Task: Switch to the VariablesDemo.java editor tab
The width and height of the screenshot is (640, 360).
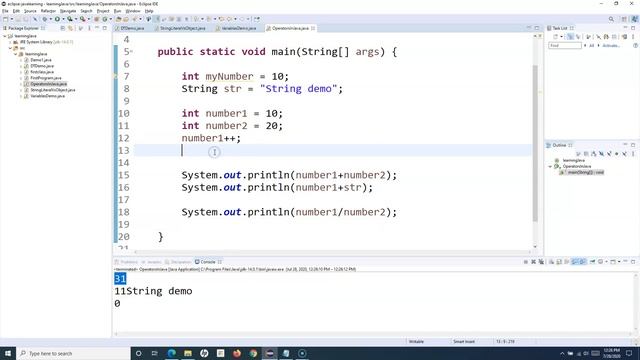Action: pyautogui.click(x=239, y=28)
